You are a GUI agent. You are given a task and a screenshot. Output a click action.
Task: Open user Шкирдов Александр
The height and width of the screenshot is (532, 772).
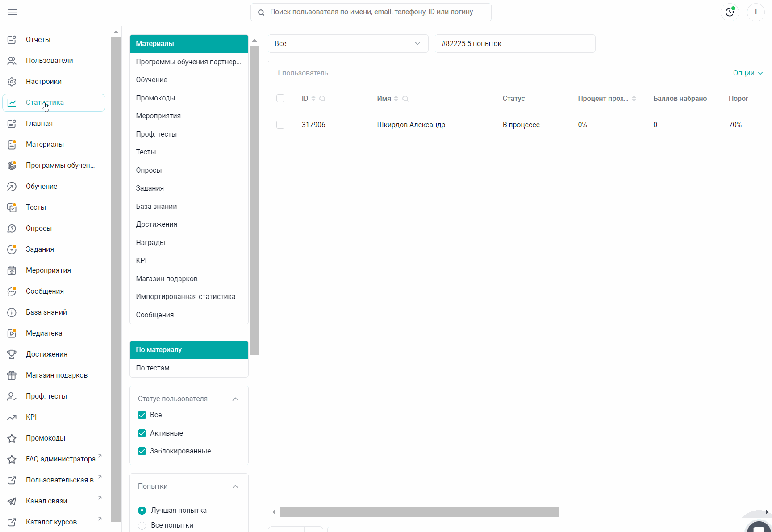411,125
